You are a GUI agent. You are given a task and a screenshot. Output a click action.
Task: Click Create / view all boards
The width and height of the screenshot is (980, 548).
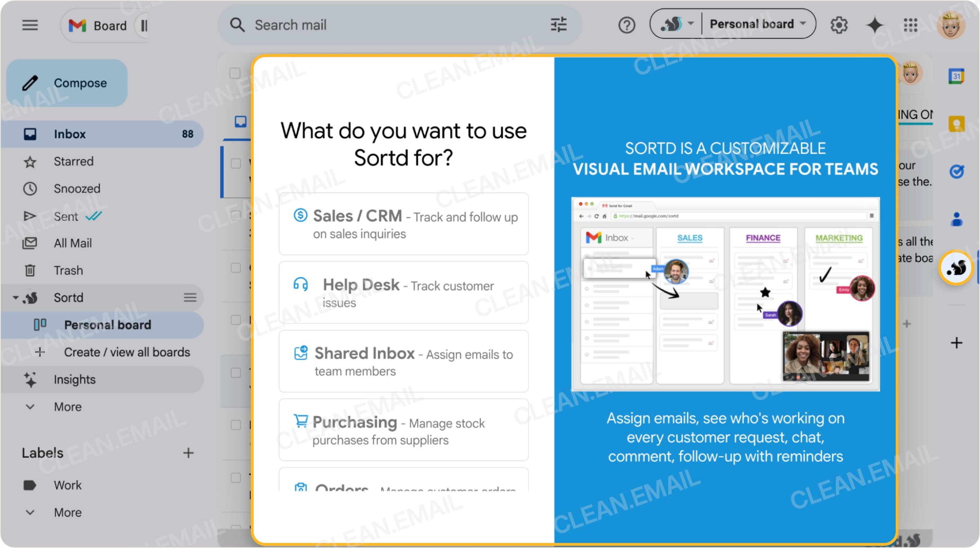point(127,352)
